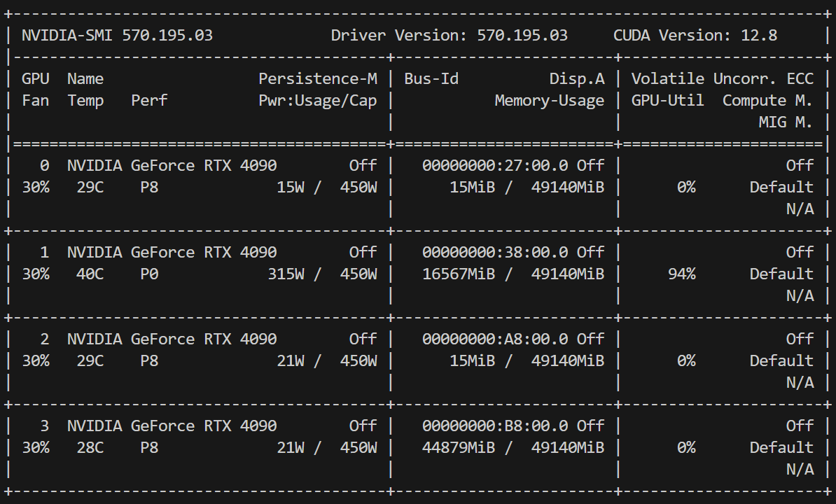Select the Volatile Uncorr. ECC header
The height and width of the screenshot is (504, 836).
[723, 79]
